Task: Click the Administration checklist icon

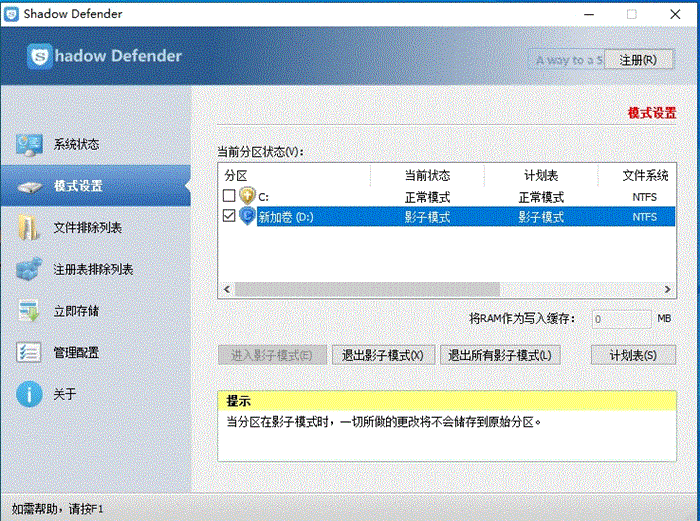Action: point(29,352)
